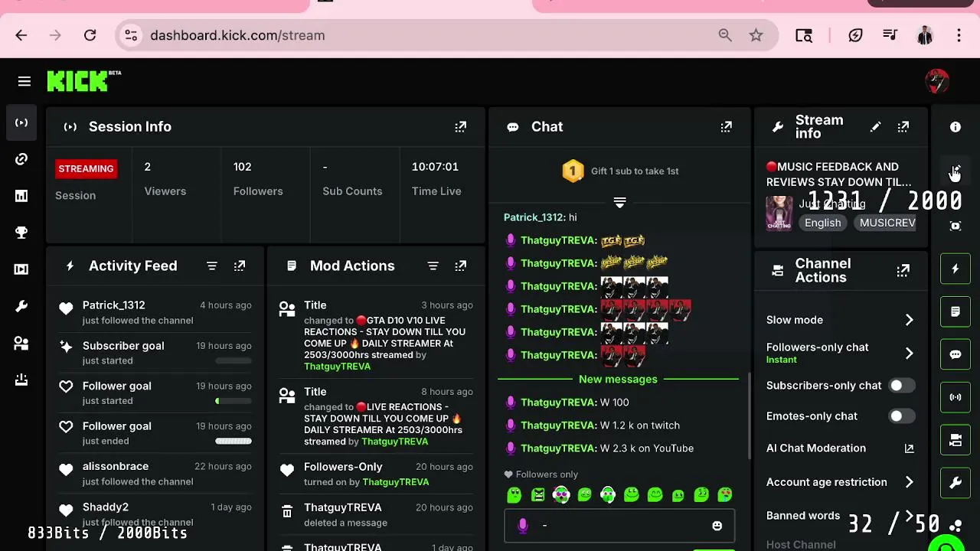Enable Emotes-only chat toggle
This screenshot has width=980, height=551.
[x=901, y=416]
